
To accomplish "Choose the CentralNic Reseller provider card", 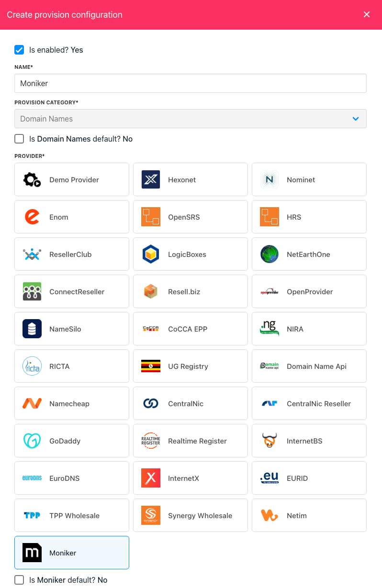I will [309, 403].
